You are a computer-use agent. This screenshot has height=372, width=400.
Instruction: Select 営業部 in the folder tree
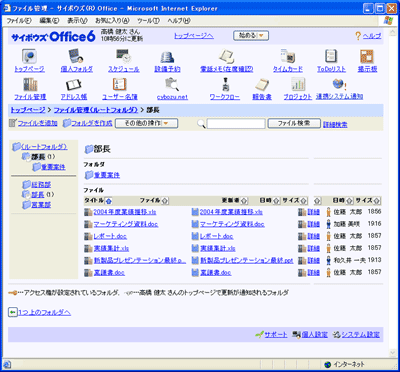41,205
